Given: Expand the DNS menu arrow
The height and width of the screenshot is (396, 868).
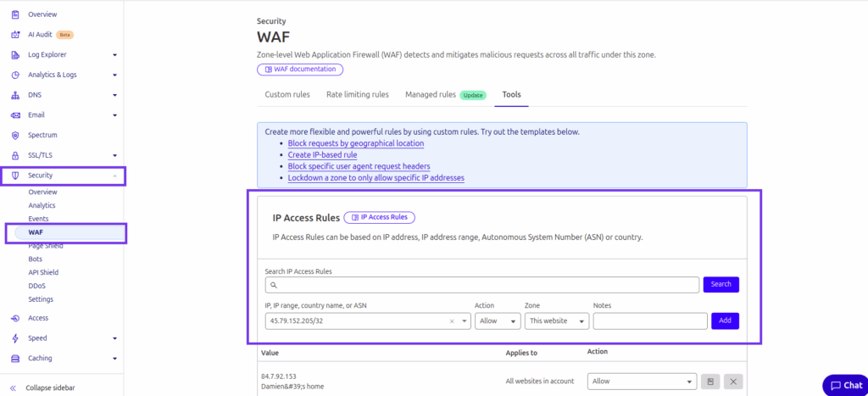Looking at the screenshot, I should tap(115, 95).
